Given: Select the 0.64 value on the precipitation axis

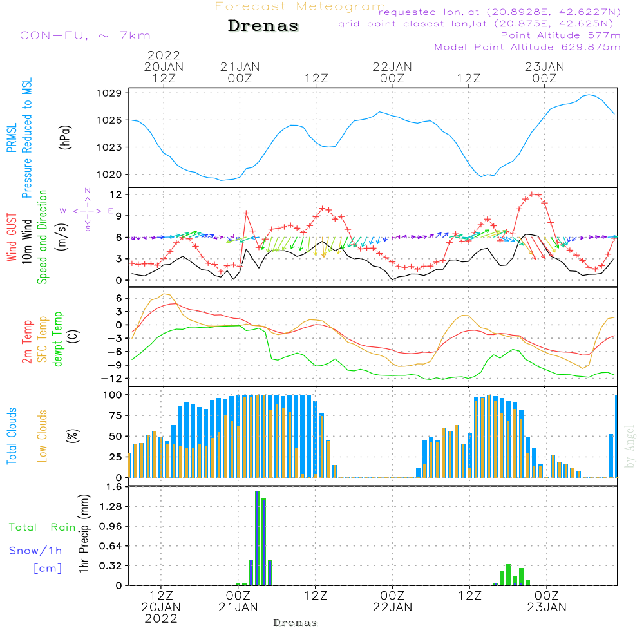Looking at the screenshot, I should coord(111,546).
